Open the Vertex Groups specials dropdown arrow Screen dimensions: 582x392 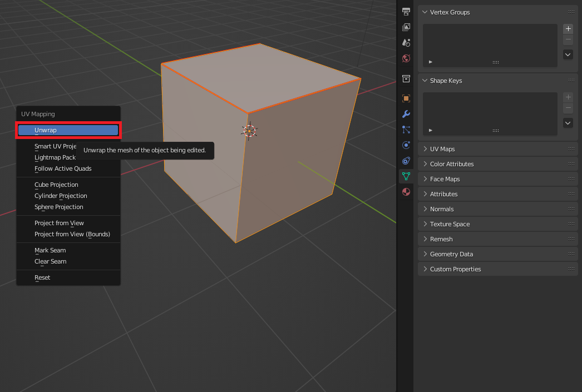point(568,54)
